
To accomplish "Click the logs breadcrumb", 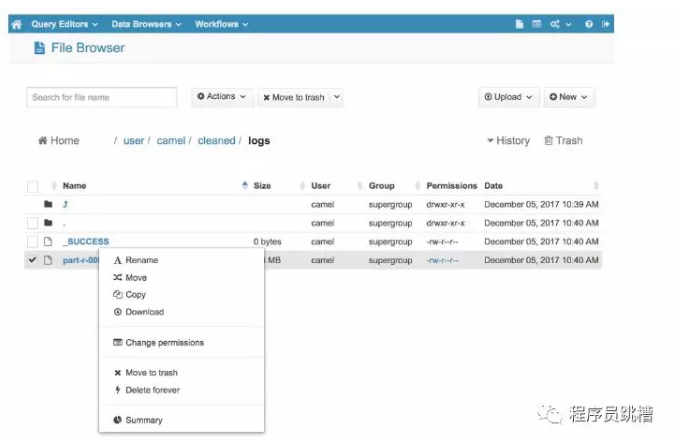I will tap(259, 140).
